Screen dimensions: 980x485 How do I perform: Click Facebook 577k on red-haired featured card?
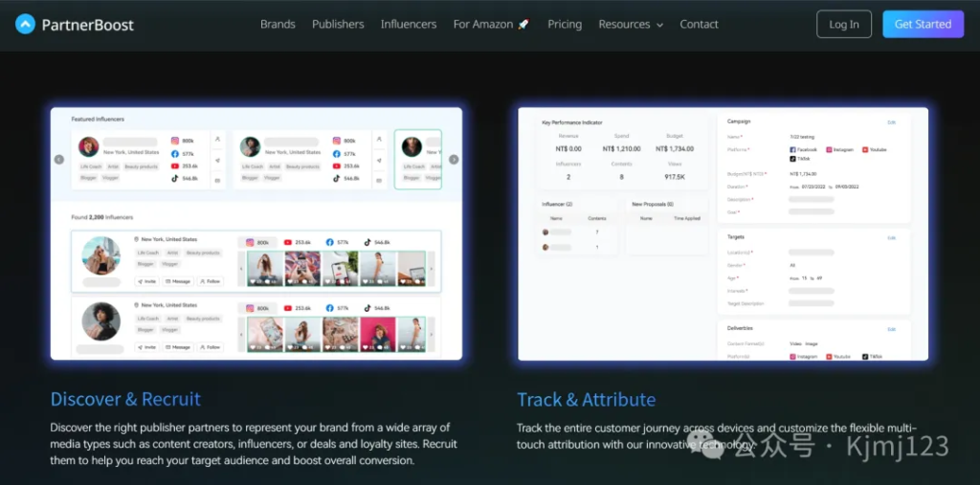pyautogui.click(x=185, y=154)
